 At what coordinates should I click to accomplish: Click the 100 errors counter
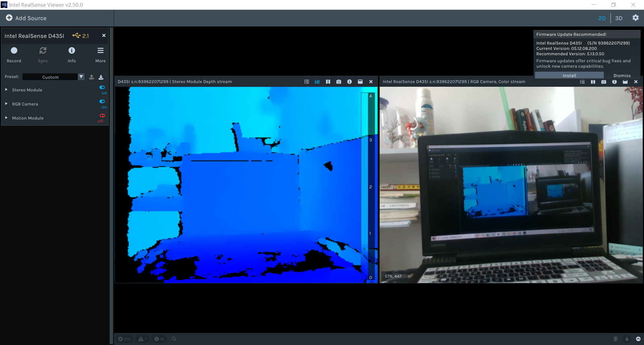point(124,339)
